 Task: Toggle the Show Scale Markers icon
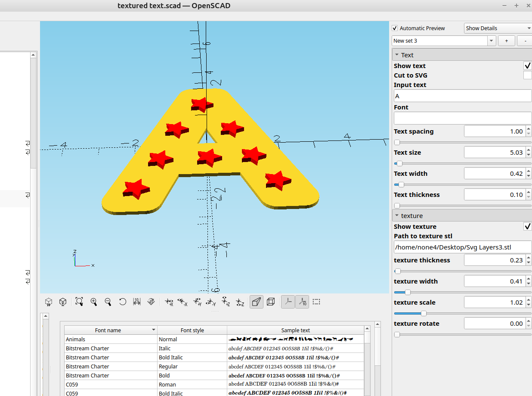tap(302, 302)
